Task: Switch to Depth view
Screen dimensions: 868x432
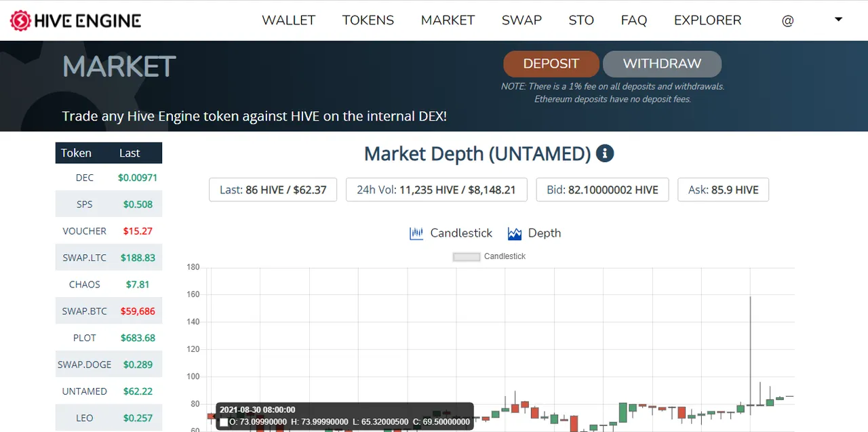Action: [545, 233]
